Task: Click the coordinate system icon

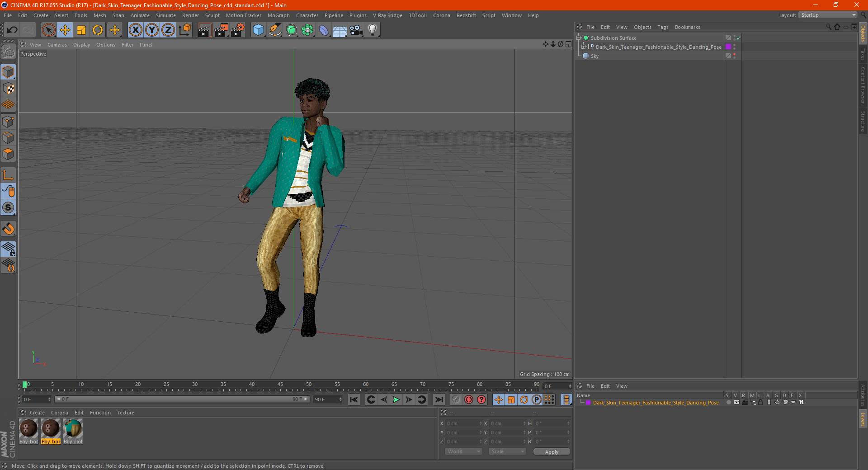Action: click(185, 30)
